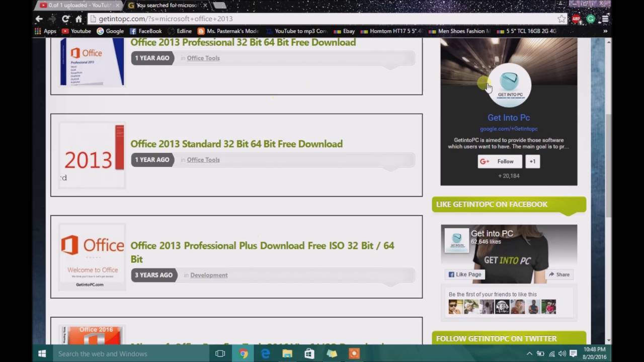
Task: Click the browser forward arrow
Action: (52, 19)
